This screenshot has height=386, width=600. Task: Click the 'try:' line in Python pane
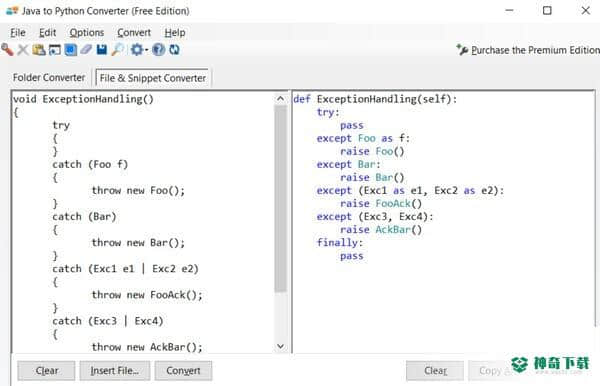328,112
